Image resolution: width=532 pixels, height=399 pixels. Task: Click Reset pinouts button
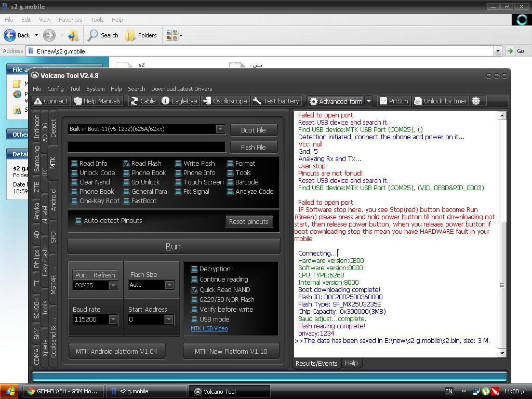[249, 221]
